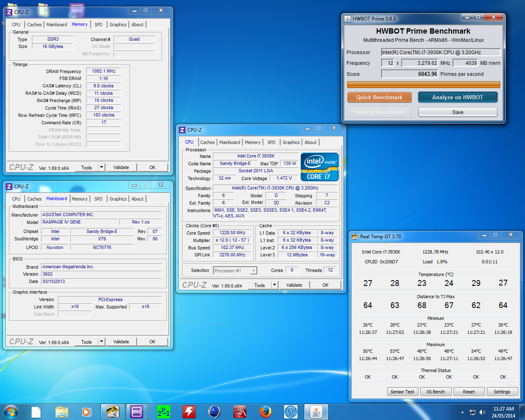The width and height of the screenshot is (525, 420).
Task: Open About tab in the CPU-Z Memory window
Action: pos(137,25)
